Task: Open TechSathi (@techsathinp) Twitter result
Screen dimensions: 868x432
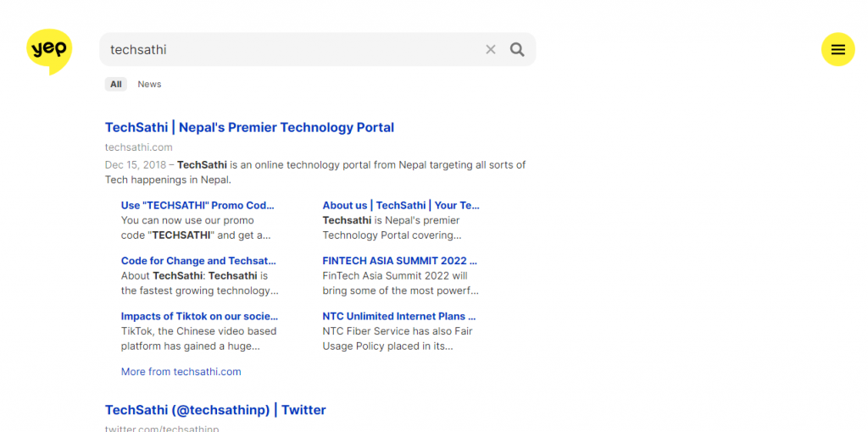Action: coord(215,410)
